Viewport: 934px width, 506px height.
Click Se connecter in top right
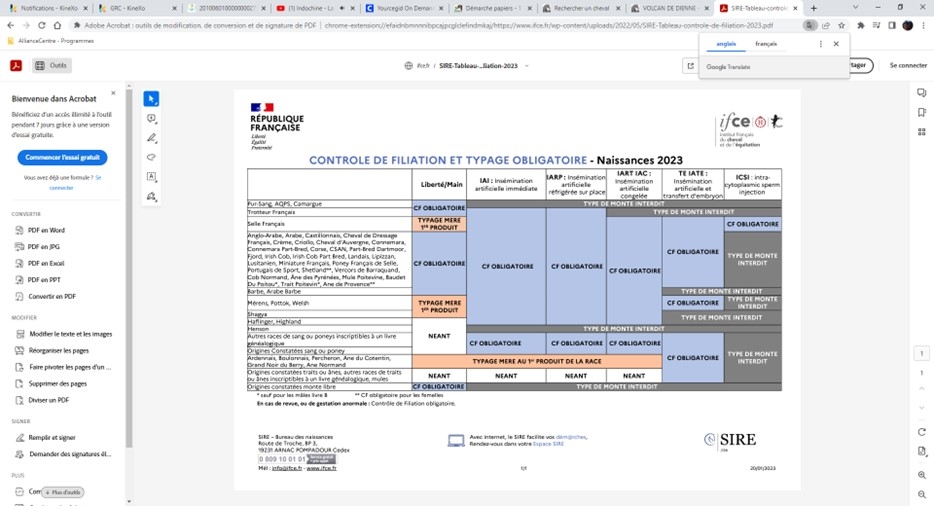pos(908,65)
